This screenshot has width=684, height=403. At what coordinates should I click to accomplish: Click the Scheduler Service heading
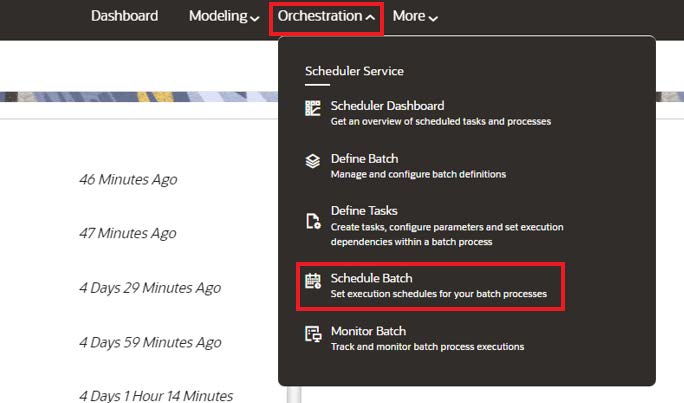tap(354, 71)
